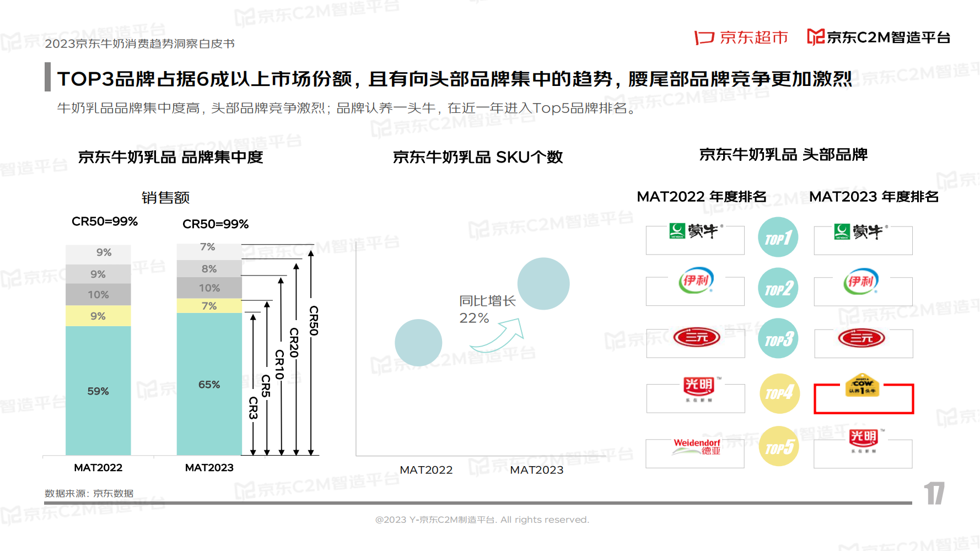
Task: Click the 同比增长 22% label
Action: point(487,309)
